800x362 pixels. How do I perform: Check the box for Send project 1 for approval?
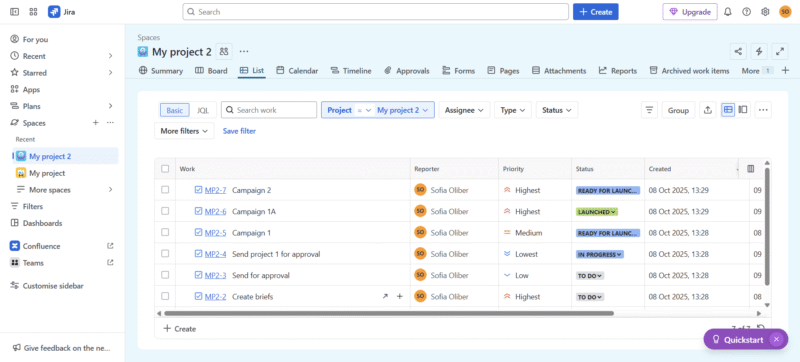point(165,253)
